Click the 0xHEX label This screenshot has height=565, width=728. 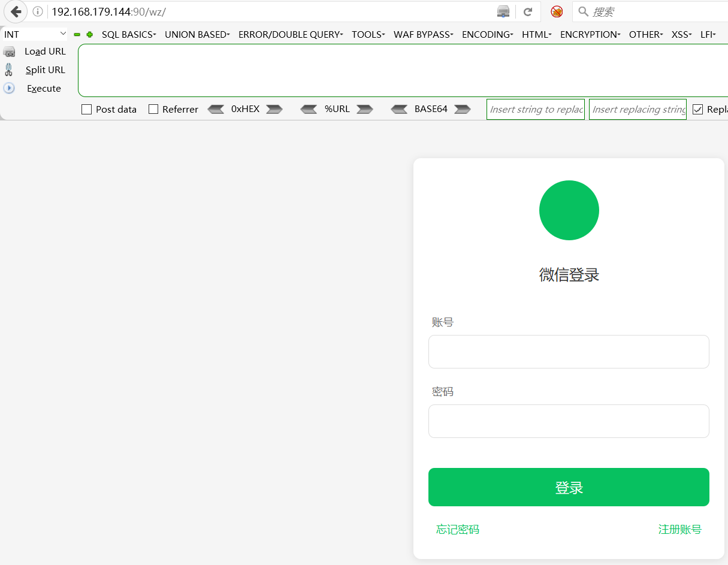245,109
